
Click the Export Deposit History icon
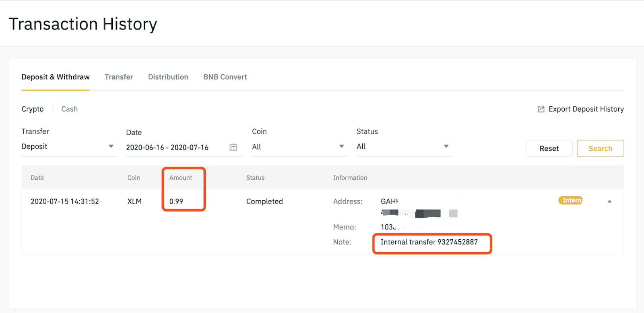tap(541, 109)
